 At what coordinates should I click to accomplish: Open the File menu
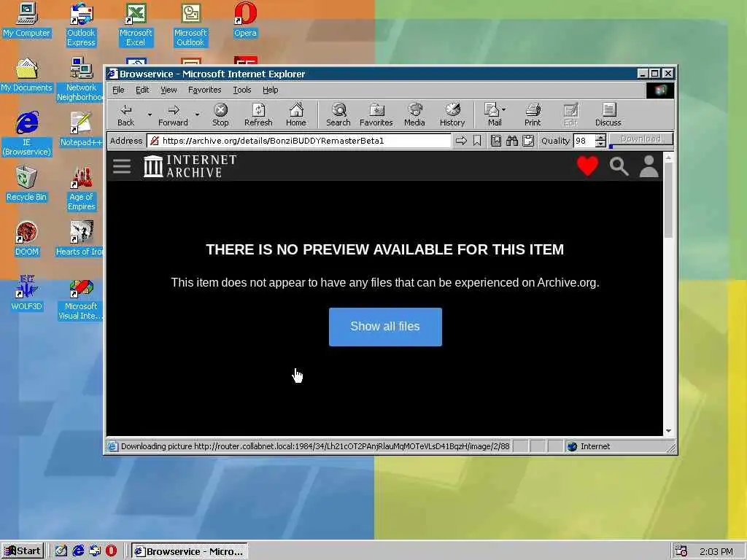point(118,90)
